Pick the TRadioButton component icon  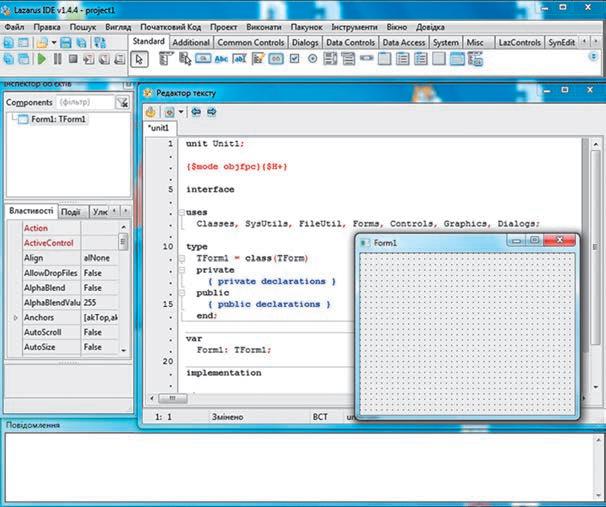[313, 59]
